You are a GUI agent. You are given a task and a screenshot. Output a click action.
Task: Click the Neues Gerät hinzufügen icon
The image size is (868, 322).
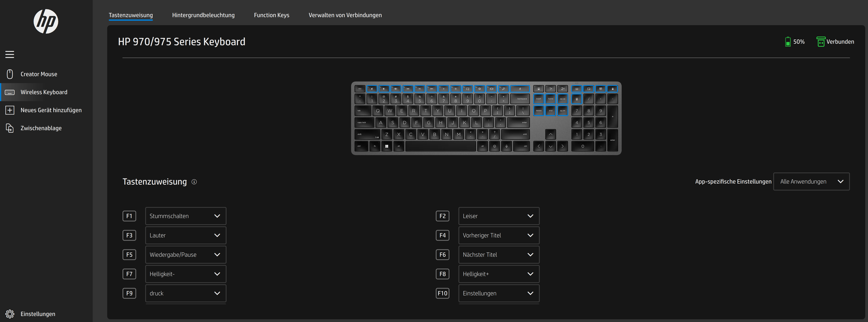pyautogui.click(x=10, y=110)
